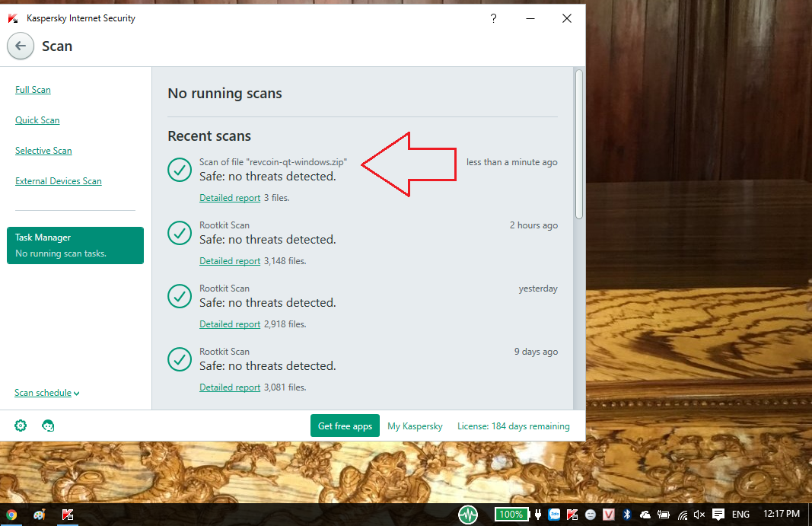The image size is (812, 526).
Task: Open the Wi-Fi network tray icon
Action: click(683, 515)
